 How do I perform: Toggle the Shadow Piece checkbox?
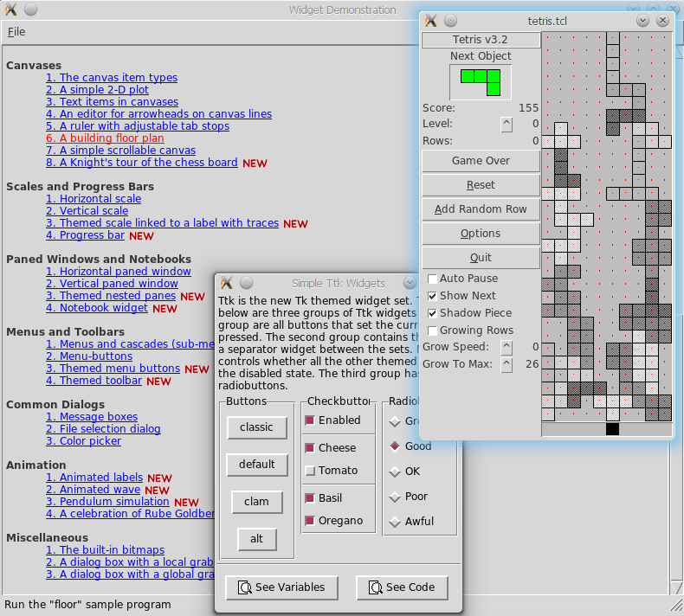coord(432,313)
